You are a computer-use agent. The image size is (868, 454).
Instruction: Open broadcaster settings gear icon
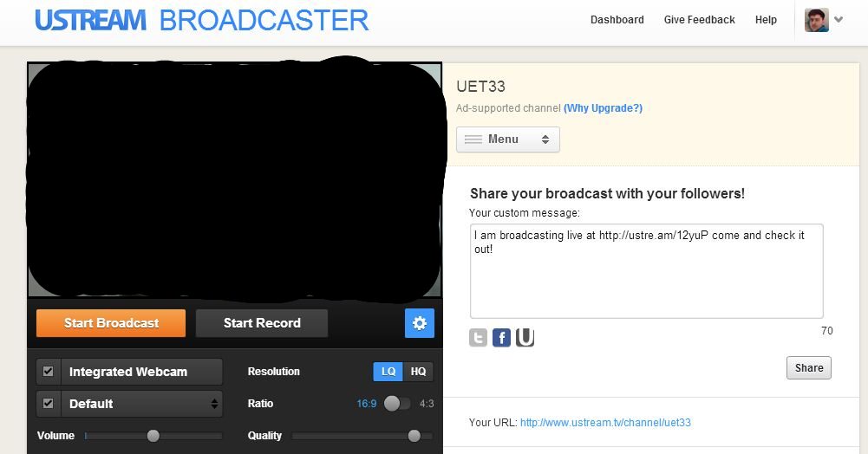coord(420,323)
